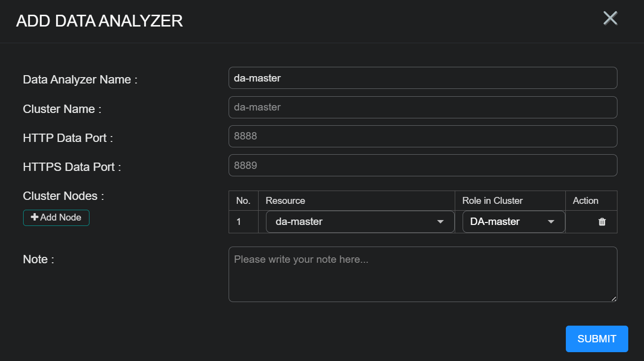Focus the Data Analyzer Name field
Image resolution: width=644 pixels, height=361 pixels.
coord(422,78)
